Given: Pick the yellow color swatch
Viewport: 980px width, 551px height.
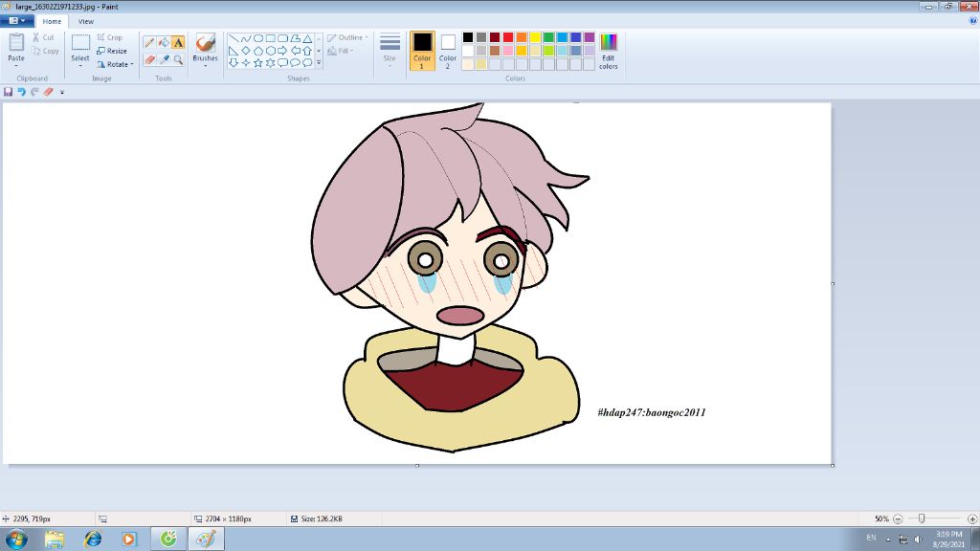Looking at the screenshot, I should 535,37.
